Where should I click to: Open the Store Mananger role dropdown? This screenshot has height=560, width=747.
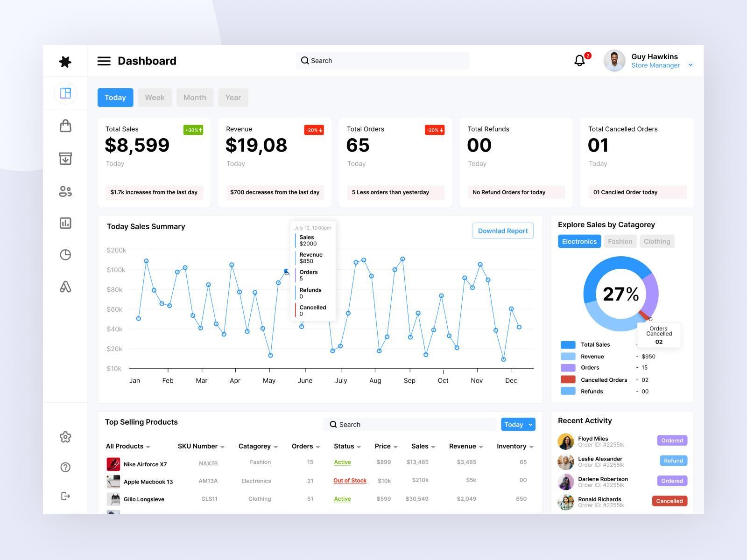point(691,65)
